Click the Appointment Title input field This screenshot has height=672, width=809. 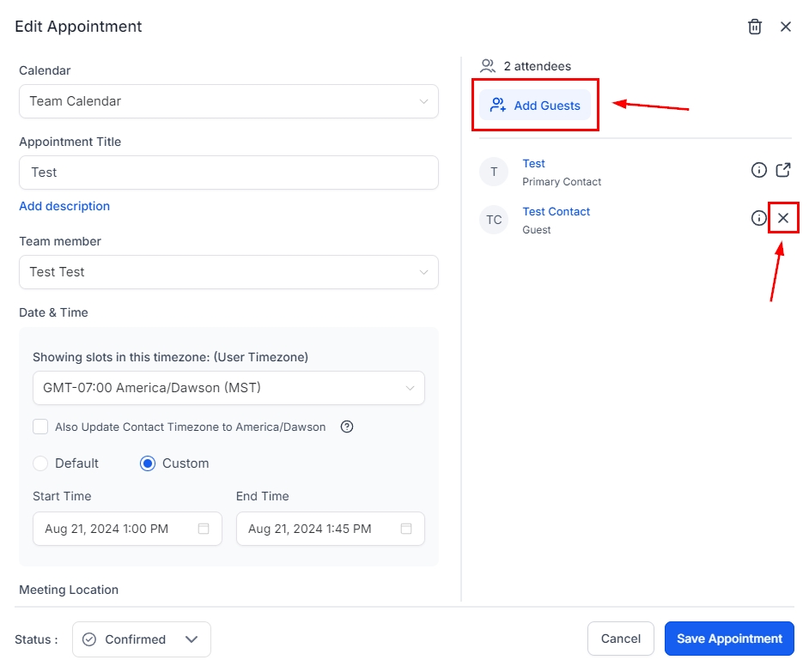tap(228, 173)
